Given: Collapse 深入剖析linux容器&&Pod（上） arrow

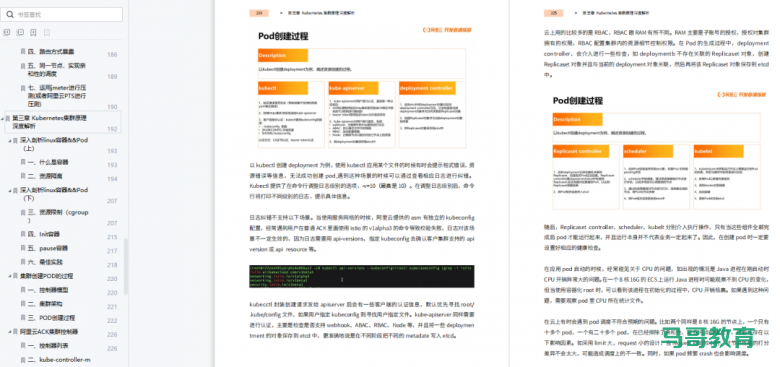Looking at the screenshot, I should click(11, 141).
